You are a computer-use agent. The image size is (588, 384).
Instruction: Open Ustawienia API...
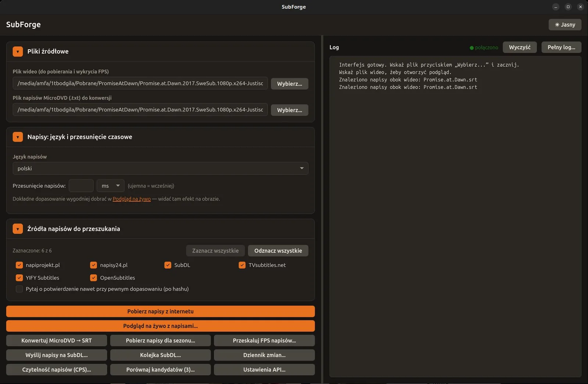click(x=264, y=370)
